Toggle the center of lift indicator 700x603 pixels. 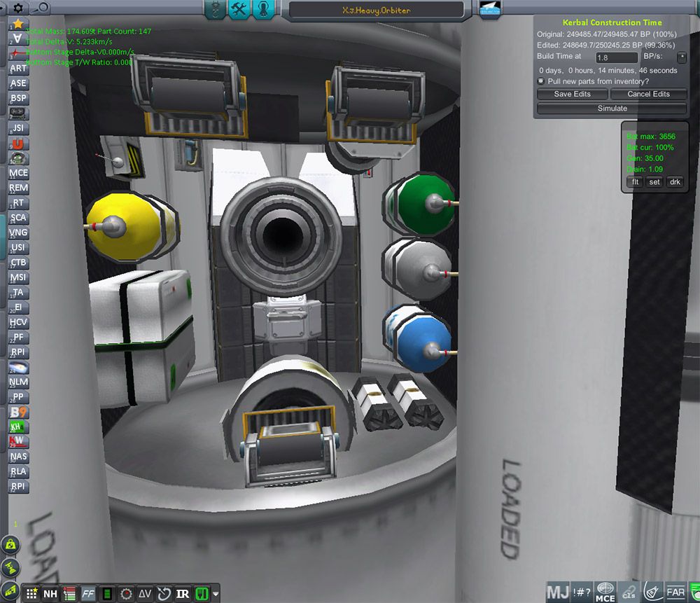click(x=10, y=590)
